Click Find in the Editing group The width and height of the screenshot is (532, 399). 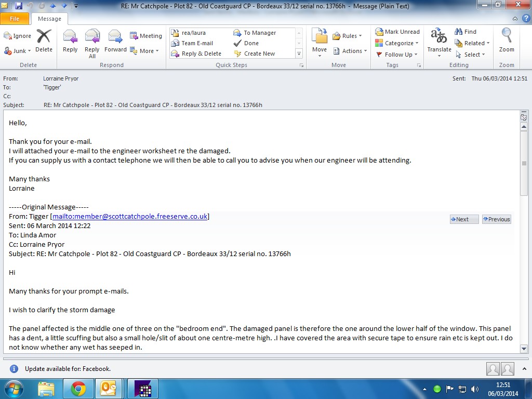[465, 32]
